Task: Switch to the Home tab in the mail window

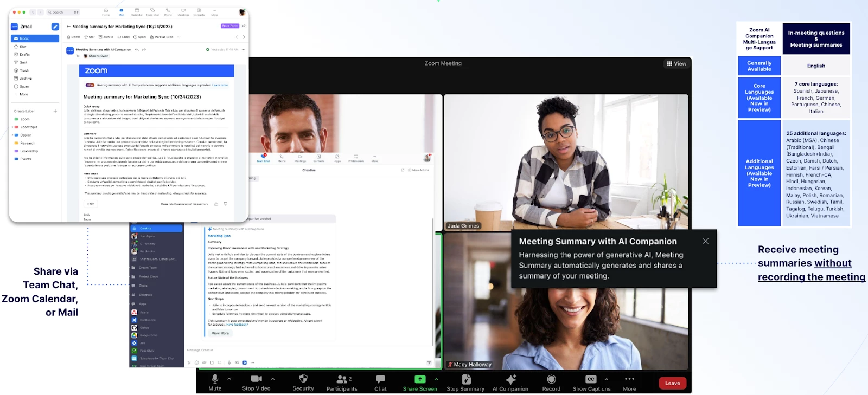Action: 106,12
